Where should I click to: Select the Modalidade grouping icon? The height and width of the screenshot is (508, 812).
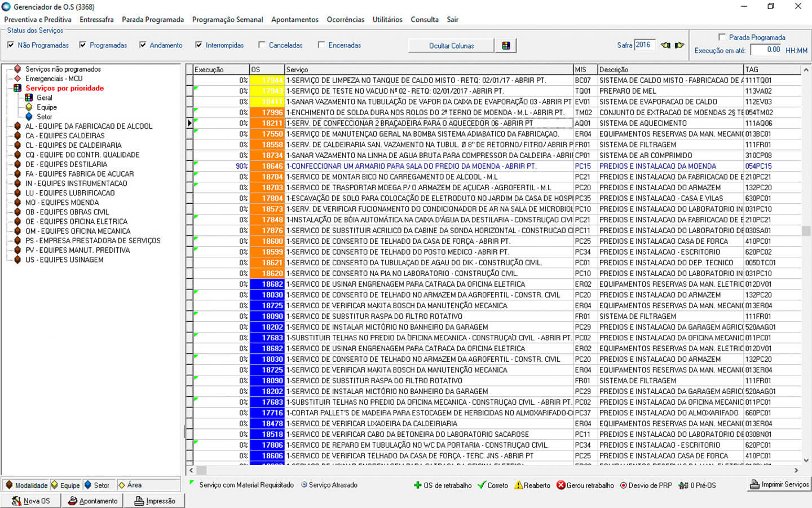click(9, 485)
